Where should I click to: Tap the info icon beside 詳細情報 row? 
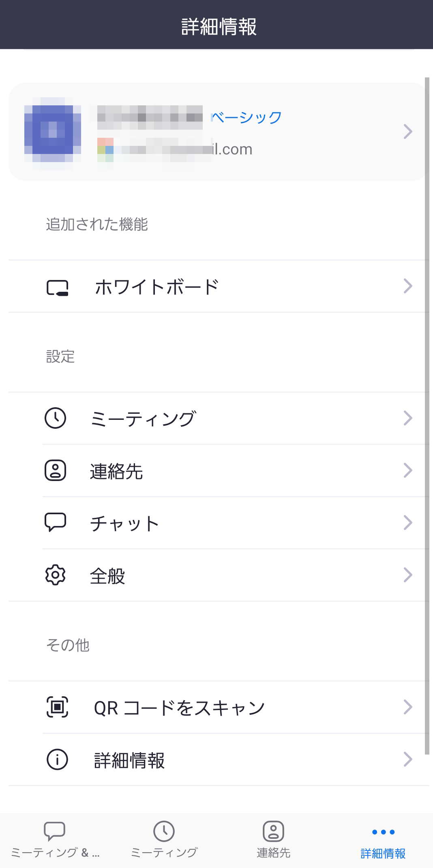click(x=57, y=760)
